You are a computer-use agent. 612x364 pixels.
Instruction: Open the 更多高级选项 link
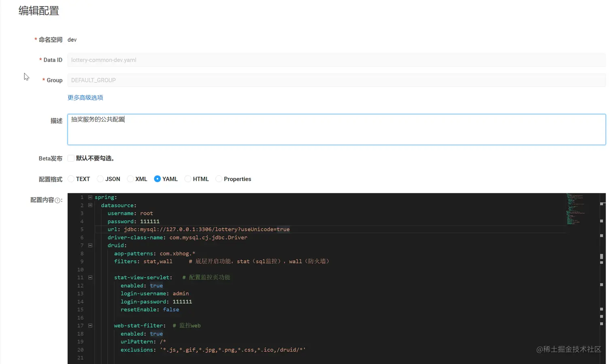(x=85, y=97)
